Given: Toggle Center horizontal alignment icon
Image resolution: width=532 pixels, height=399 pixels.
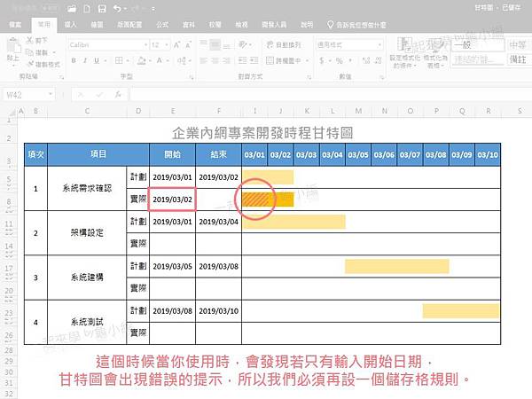Looking at the screenshot, I should 215,60.
